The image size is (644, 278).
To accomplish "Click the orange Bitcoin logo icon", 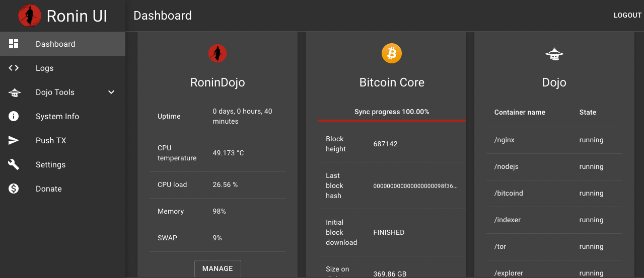I will pos(392,53).
